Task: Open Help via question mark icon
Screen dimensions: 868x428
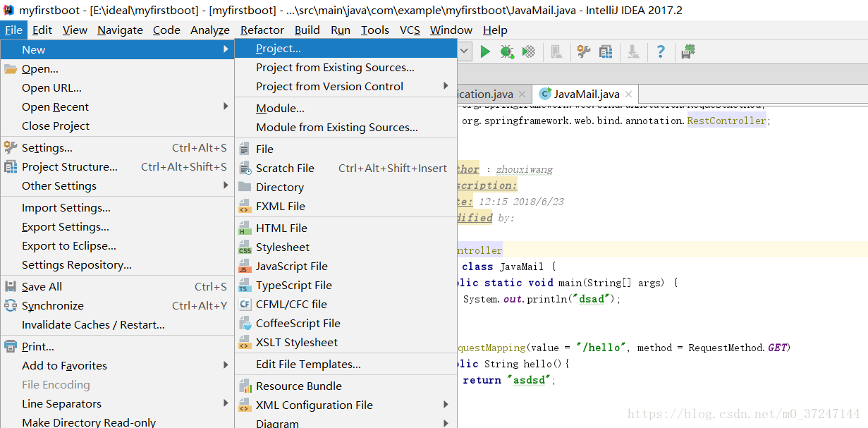Action: tap(661, 51)
